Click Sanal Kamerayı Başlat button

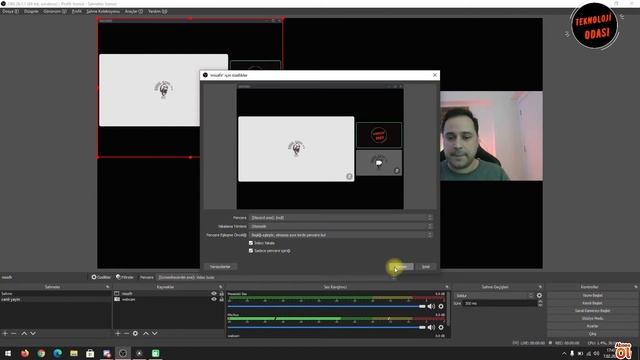click(592, 311)
